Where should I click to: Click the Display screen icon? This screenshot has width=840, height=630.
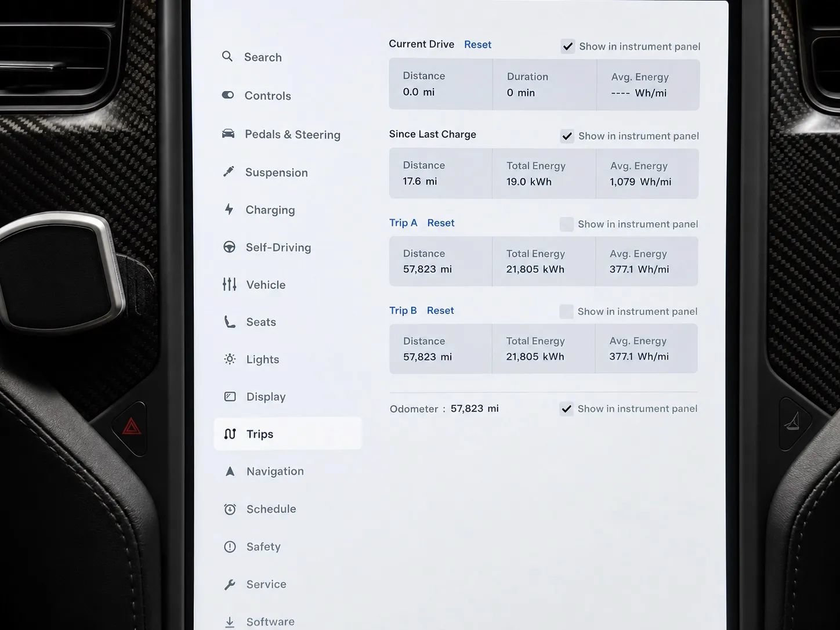point(230,397)
